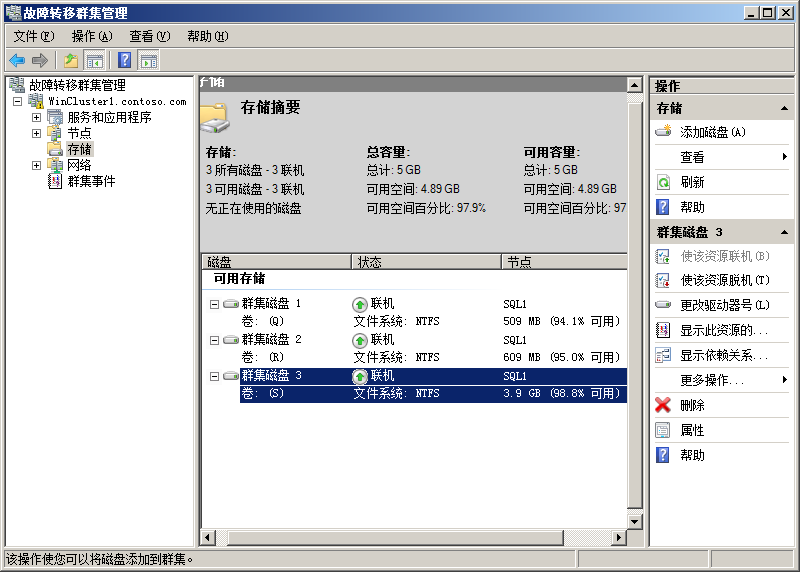Screen dimensions: 800x572
Task: Click the 属性 properties icon
Action: pyautogui.click(x=663, y=430)
